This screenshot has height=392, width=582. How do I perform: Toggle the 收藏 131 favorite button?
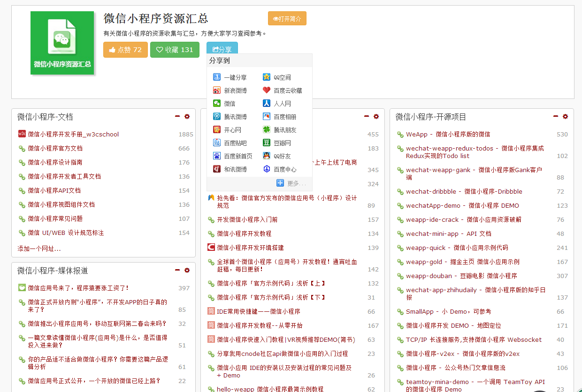(x=175, y=50)
